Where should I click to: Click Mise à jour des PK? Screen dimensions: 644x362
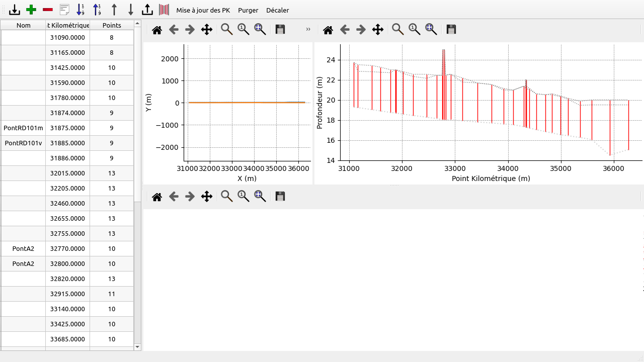coord(203,10)
